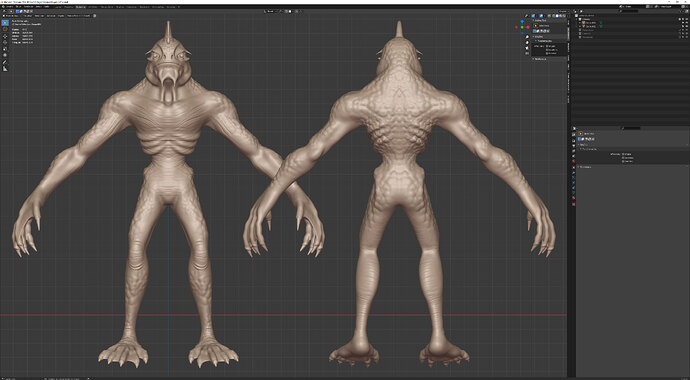Hide first mesh object via eye icon

pos(683,22)
